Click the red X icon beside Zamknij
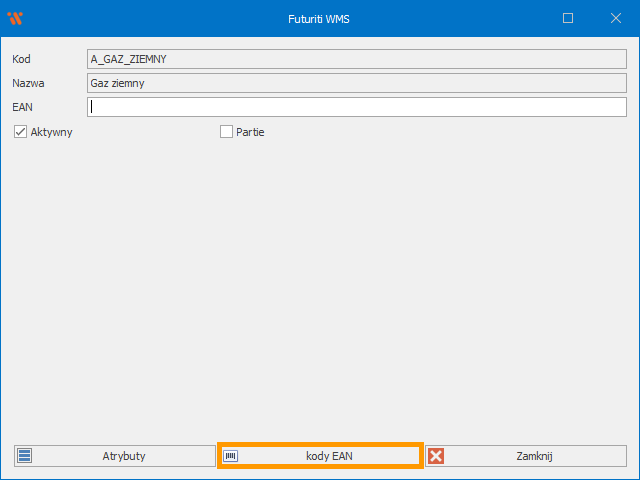The width and height of the screenshot is (640, 480). coord(436,456)
